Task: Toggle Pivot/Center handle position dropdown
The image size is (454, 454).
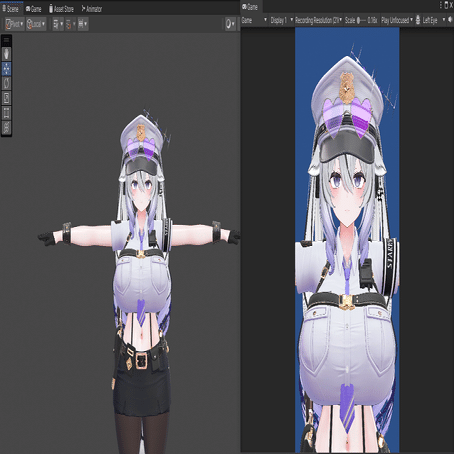Action: 15,24
